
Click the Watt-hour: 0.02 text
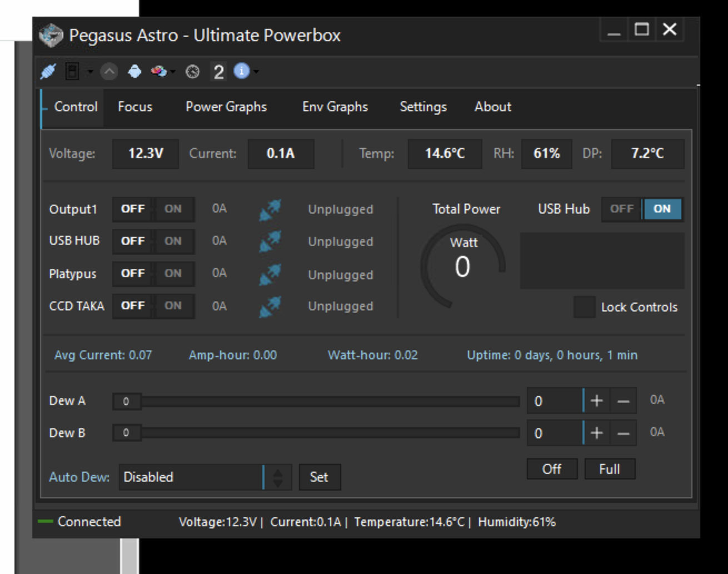pos(373,355)
